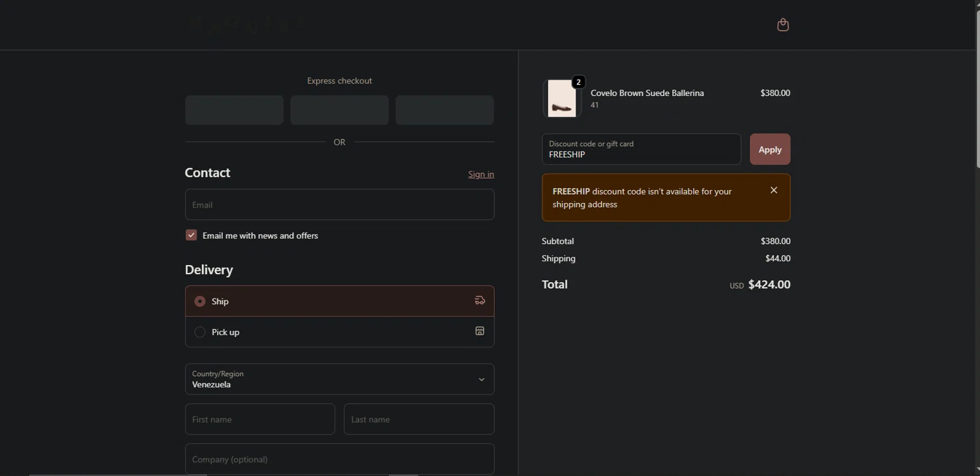The width and height of the screenshot is (980, 476).
Task: Click the Covelo Brown Suede Ballerina thumbnail
Action: coord(562,99)
